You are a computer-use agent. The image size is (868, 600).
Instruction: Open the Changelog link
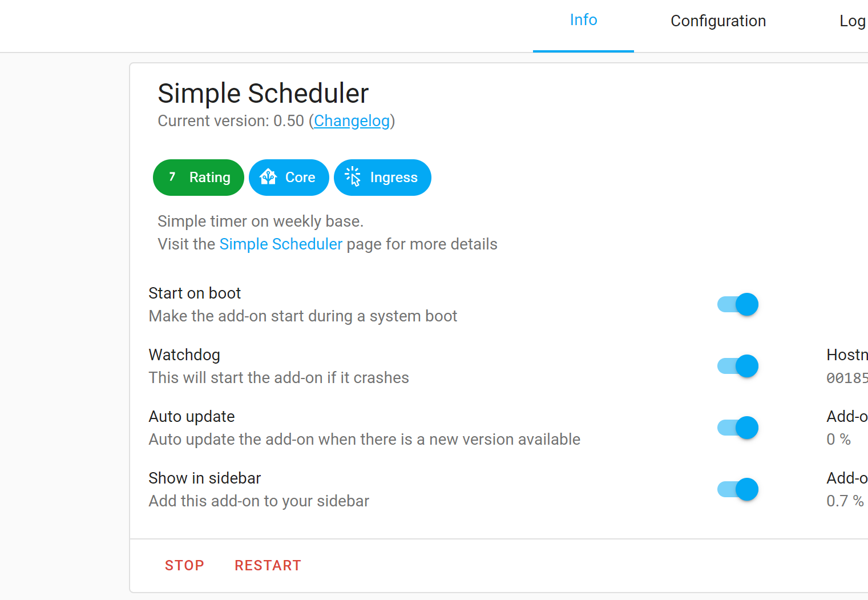coord(352,121)
